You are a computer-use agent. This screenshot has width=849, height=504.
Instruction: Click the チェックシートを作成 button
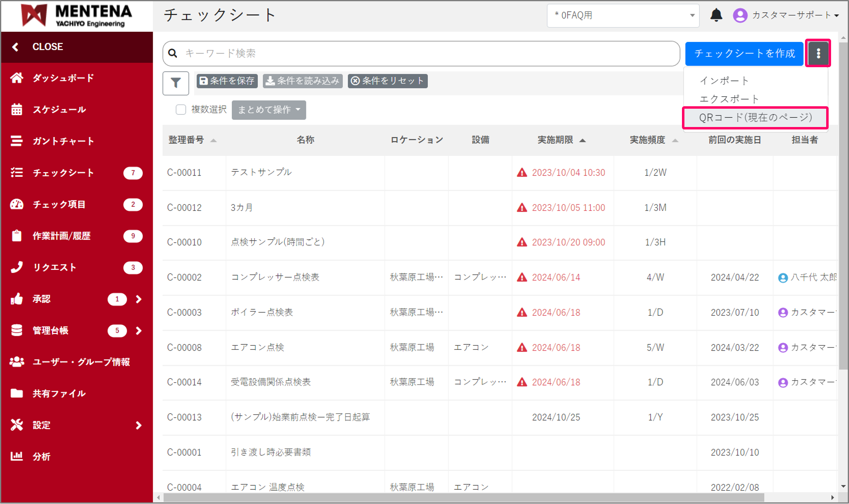pos(744,53)
